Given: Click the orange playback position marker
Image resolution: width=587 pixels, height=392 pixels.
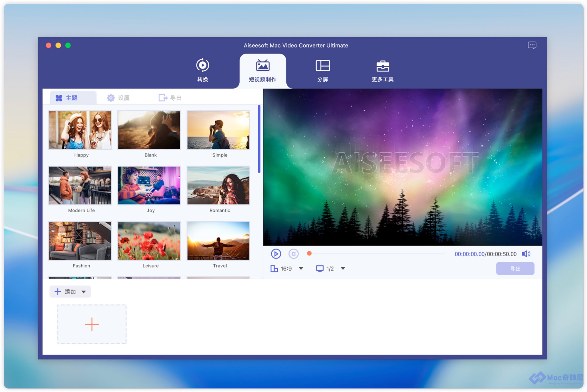Looking at the screenshot, I should pyautogui.click(x=309, y=253).
